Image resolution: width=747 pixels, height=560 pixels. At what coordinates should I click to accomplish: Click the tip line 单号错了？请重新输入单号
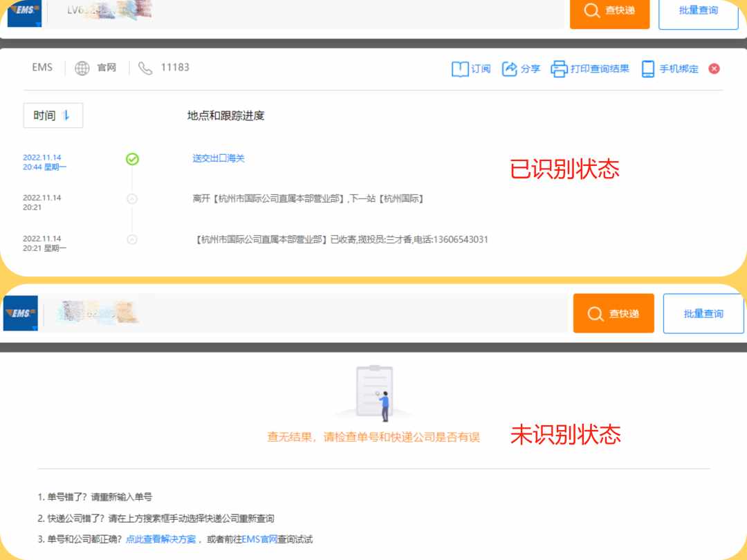95,497
